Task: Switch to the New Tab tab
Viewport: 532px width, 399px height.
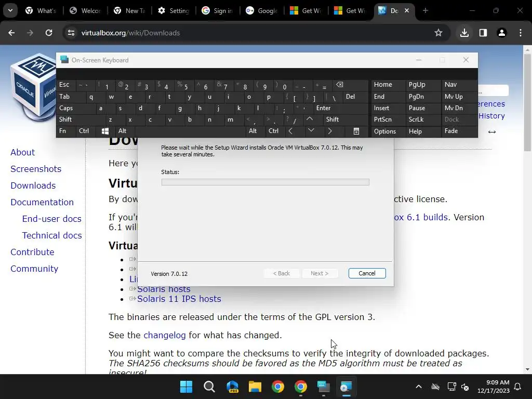Action: [129, 10]
